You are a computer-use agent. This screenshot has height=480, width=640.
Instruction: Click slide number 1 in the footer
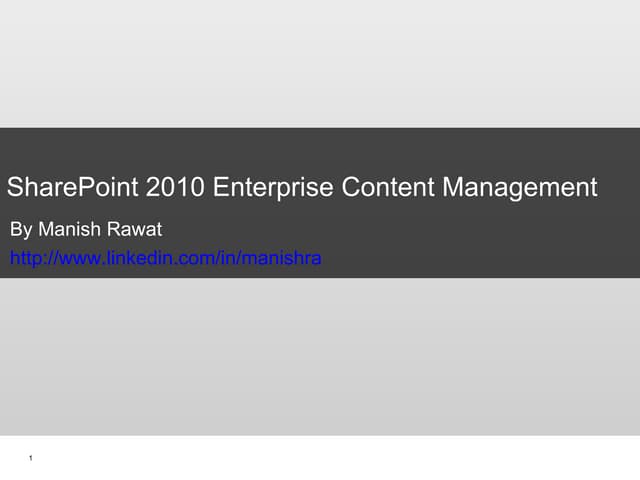point(32,459)
